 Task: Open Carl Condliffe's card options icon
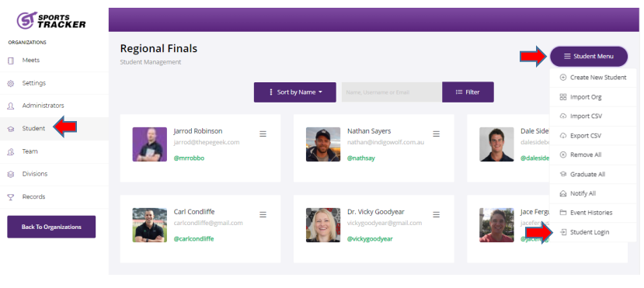[x=263, y=214]
